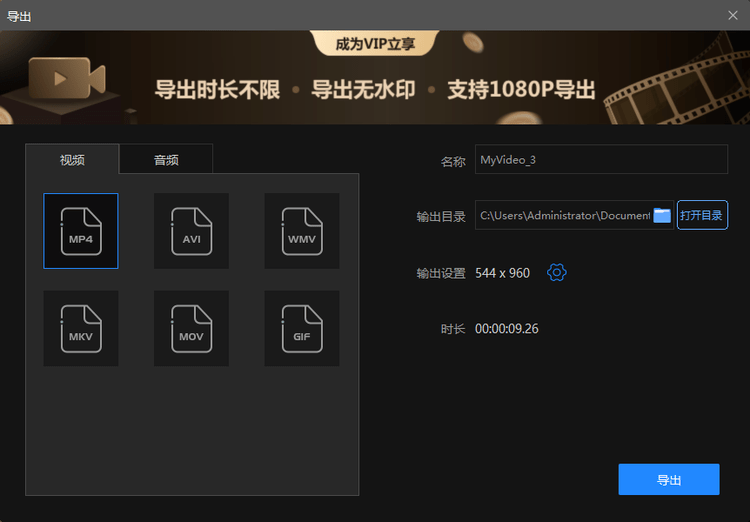This screenshot has width=750, height=522.
Task: Click the blue 导出 button
Action: click(x=668, y=480)
